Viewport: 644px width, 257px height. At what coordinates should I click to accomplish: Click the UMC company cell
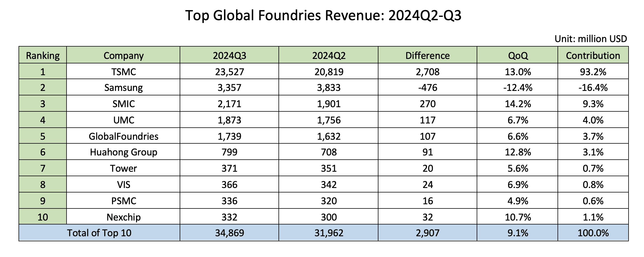coord(123,120)
